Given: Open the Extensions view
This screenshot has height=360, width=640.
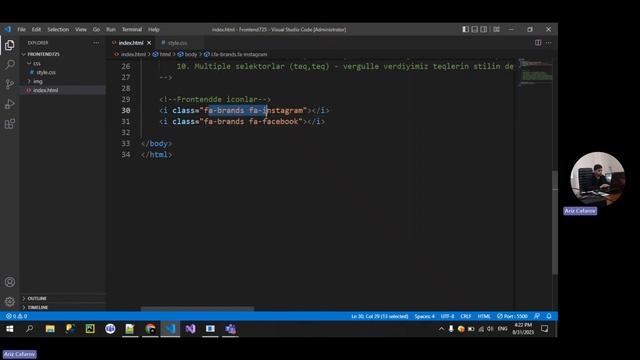Looking at the screenshot, I should pos(10,124).
